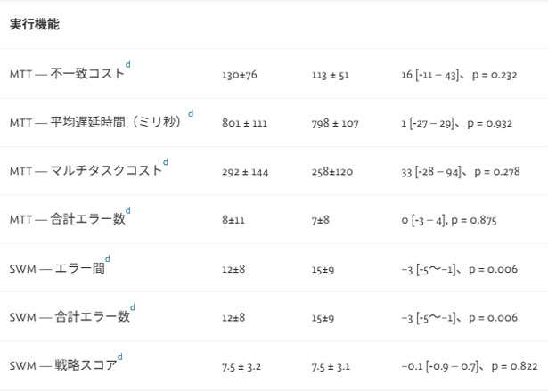Select the 292 ± 144 value cell
The height and width of the screenshot is (392, 548).
click(245, 172)
